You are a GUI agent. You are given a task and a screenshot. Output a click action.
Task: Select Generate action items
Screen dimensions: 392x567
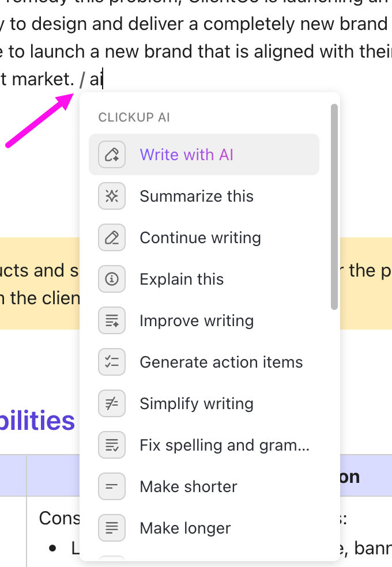pos(221,362)
